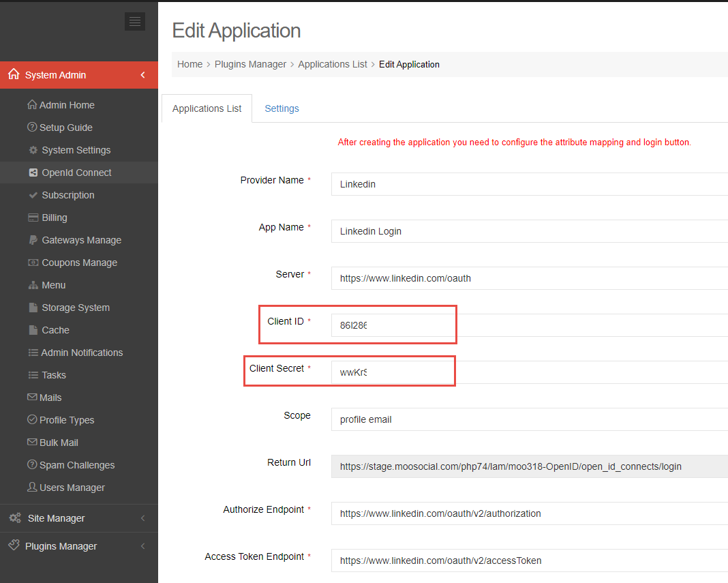Click the Tasks list icon

(33, 375)
